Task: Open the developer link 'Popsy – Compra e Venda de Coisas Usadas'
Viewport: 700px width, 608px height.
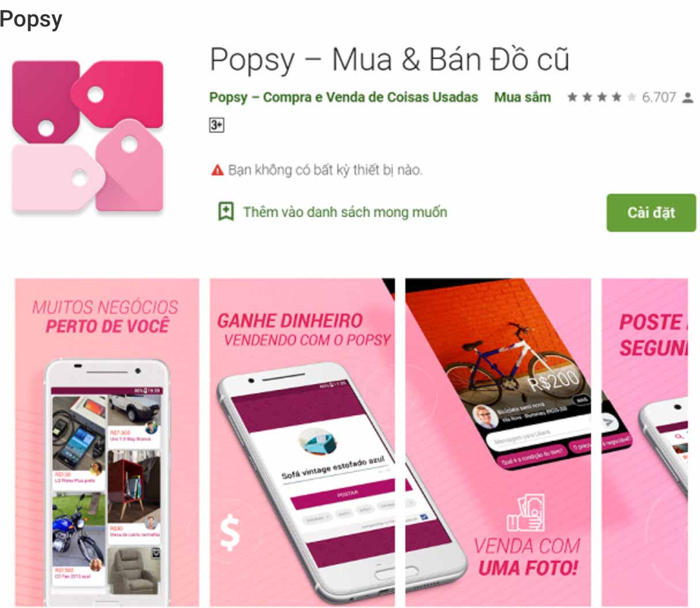Action: point(343,97)
